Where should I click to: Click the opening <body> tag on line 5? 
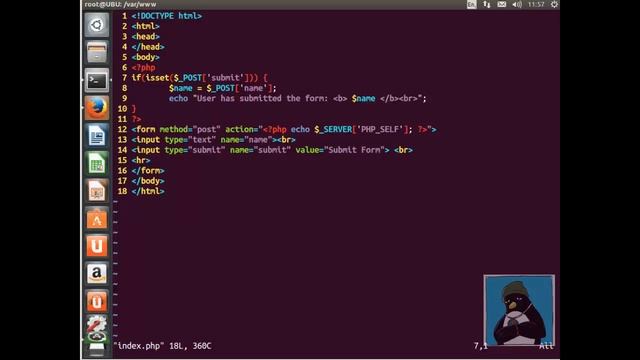(x=145, y=57)
